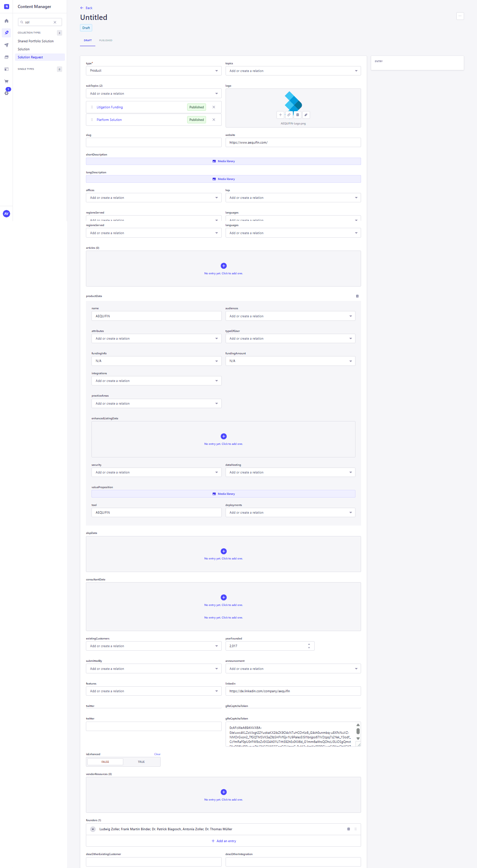Open the type dropdown showing Product
Screen dimensions: 477x868
[x=154, y=71]
